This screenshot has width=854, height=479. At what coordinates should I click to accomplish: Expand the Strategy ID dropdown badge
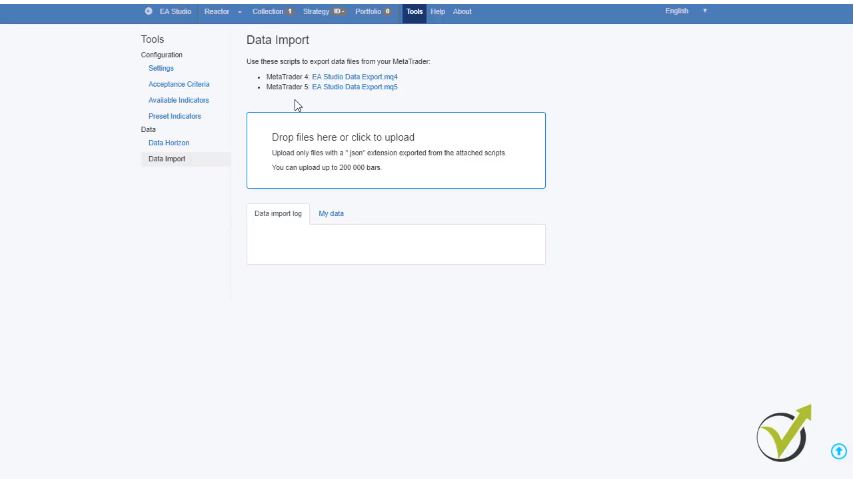(339, 11)
